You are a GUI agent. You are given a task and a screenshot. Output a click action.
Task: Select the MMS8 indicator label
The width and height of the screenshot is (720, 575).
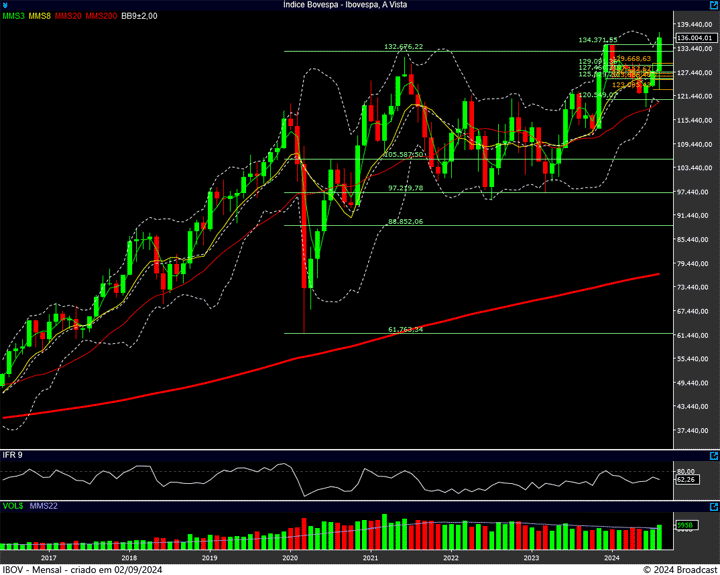point(40,16)
